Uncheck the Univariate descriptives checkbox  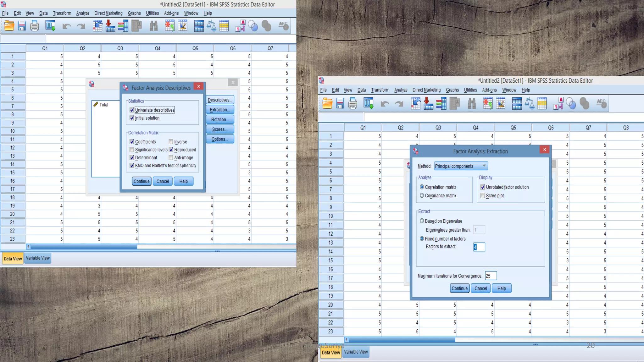point(132,110)
